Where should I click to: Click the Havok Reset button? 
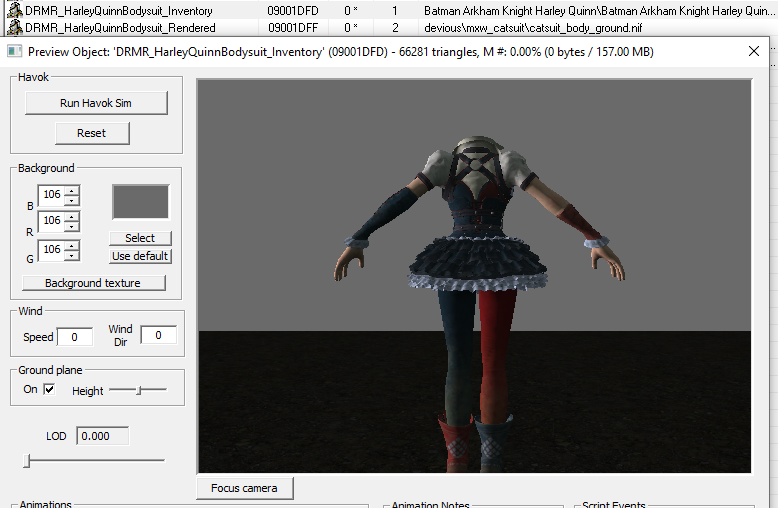92,133
